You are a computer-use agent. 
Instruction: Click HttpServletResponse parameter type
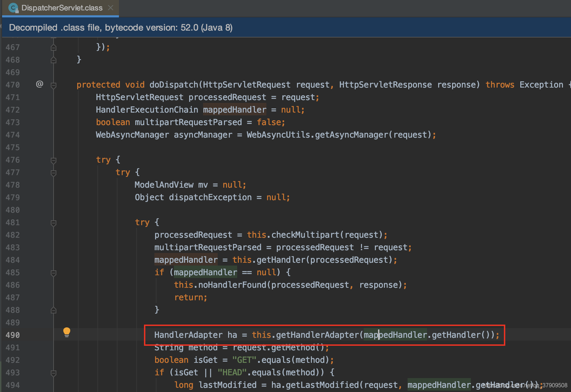[x=385, y=85]
